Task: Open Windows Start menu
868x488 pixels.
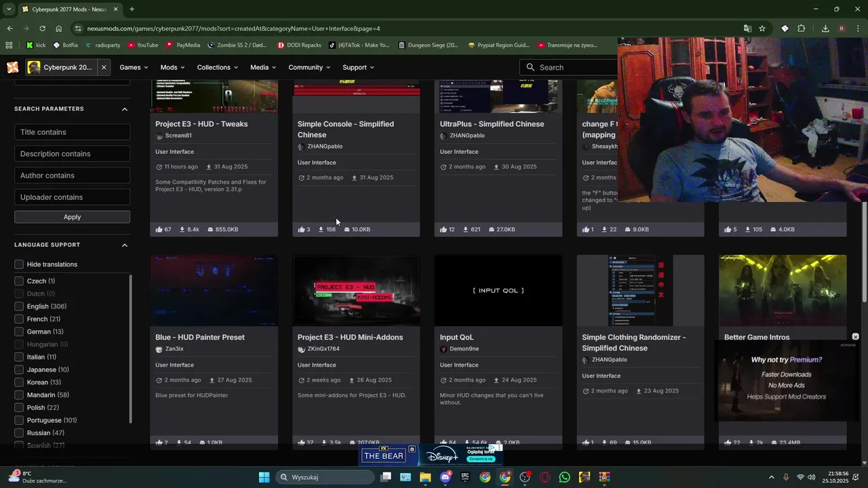Action: click(x=264, y=477)
